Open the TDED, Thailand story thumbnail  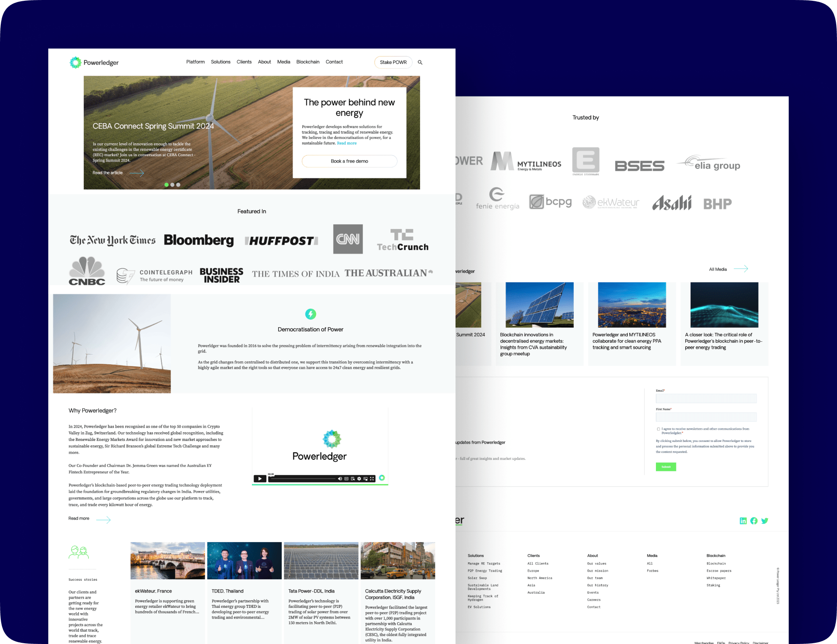point(244,561)
